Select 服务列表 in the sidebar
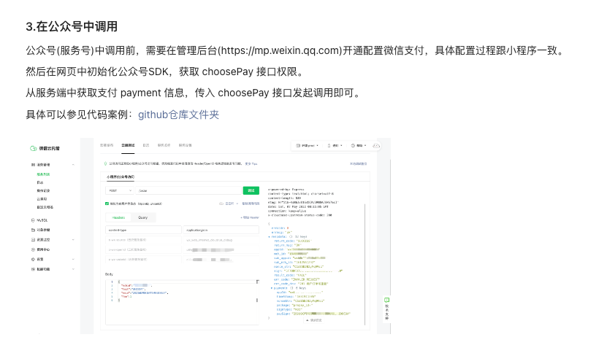The height and width of the screenshot is (364, 607). [x=43, y=174]
